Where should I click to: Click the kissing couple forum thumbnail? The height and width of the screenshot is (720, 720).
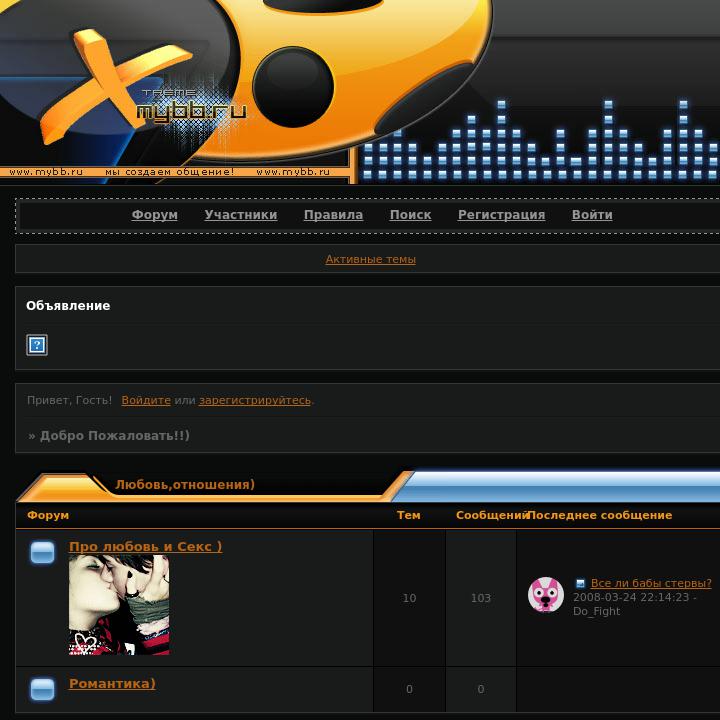119,605
